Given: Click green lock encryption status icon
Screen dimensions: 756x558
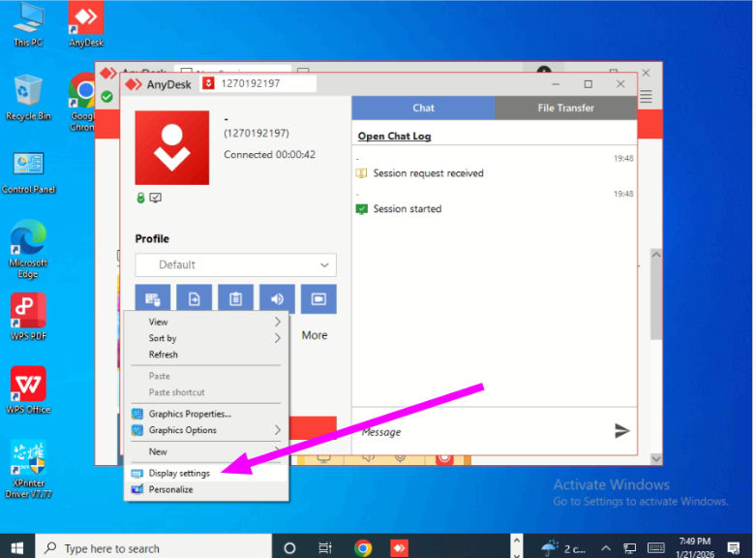Looking at the screenshot, I should [140, 198].
